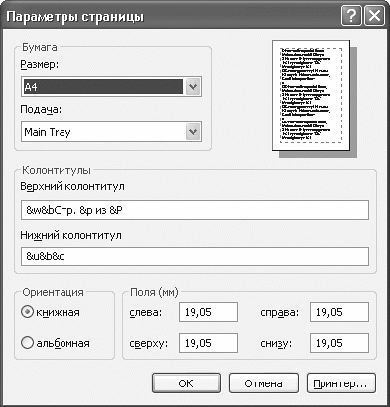Choose the альбомная orientation option
Screen dimensions: 390x407
[x=27, y=343]
